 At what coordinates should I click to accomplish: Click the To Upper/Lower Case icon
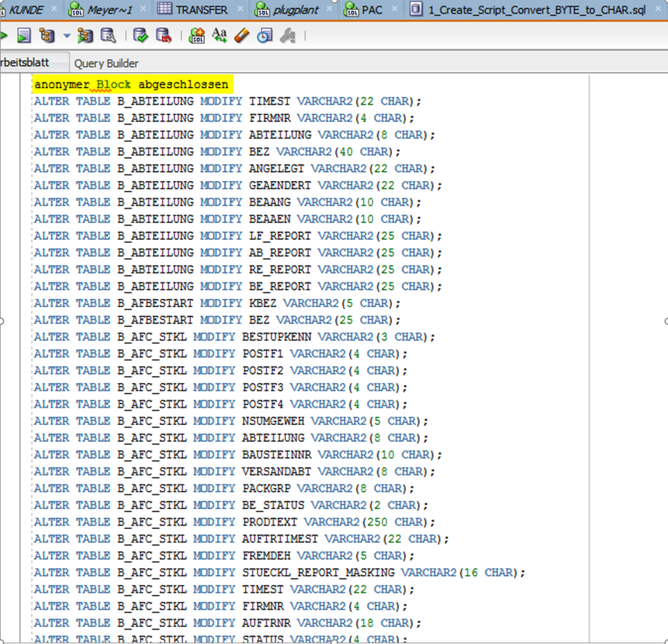pos(220,36)
